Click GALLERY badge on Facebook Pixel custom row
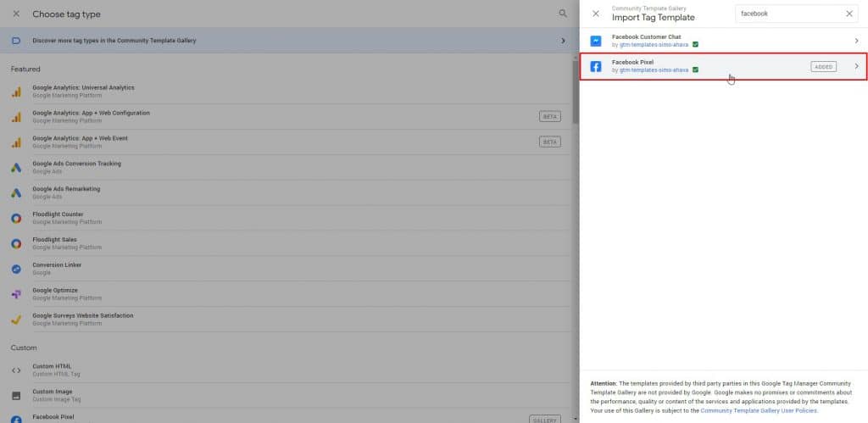Image resolution: width=868 pixels, height=423 pixels. pos(545,420)
